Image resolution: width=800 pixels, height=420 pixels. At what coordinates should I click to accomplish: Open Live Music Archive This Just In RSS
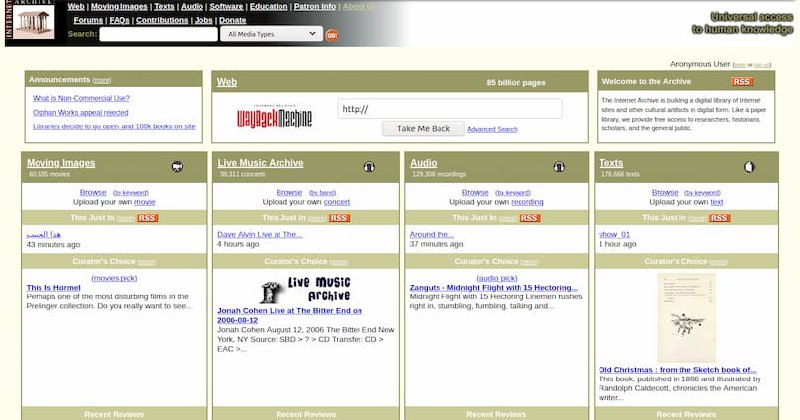click(x=339, y=218)
